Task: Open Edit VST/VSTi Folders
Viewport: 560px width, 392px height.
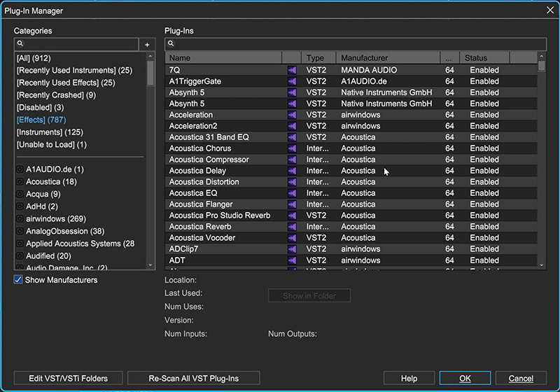Action: (69, 379)
